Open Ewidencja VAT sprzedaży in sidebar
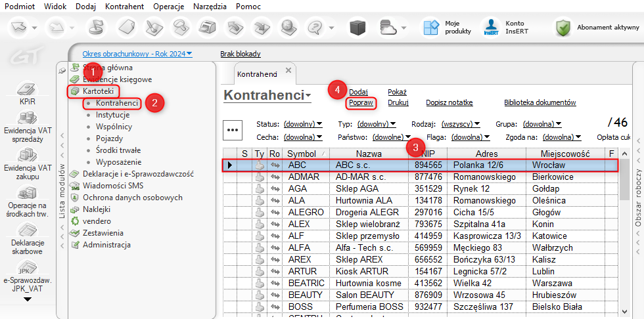Screen dimensions: 644x319 click(27, 119)
